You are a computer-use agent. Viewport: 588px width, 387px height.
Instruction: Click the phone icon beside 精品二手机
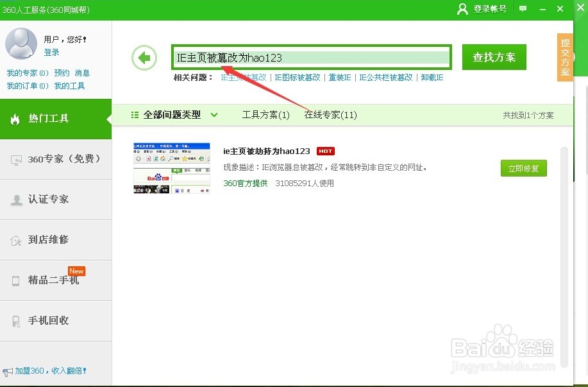[x=16, y=280]
